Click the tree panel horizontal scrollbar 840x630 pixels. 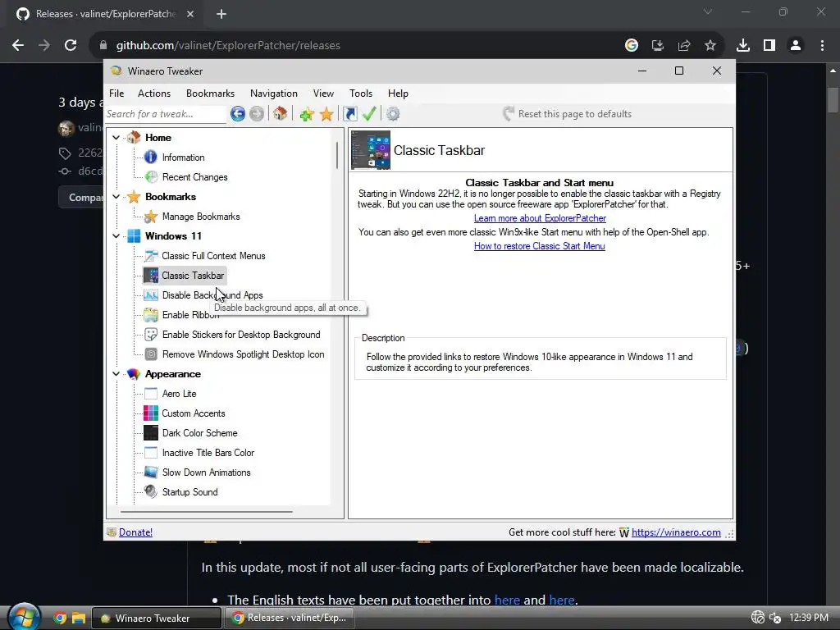click(206, 512)
